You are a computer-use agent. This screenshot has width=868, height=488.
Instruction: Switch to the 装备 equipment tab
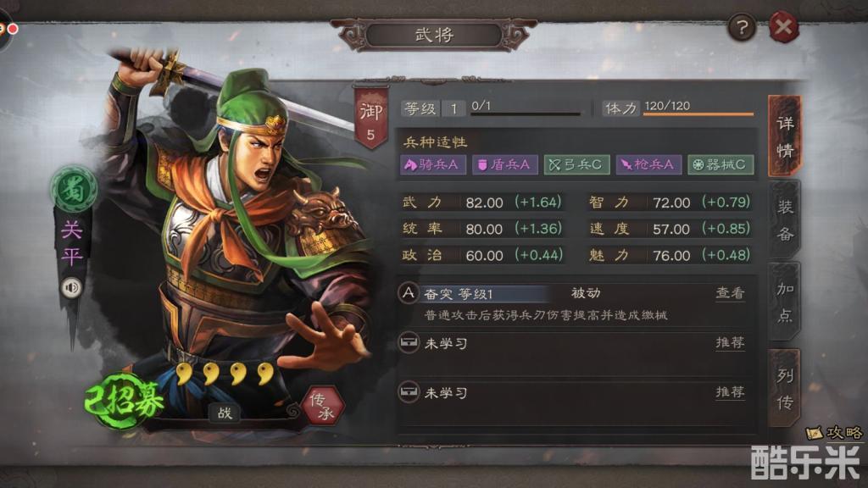[x=785, y=220]
